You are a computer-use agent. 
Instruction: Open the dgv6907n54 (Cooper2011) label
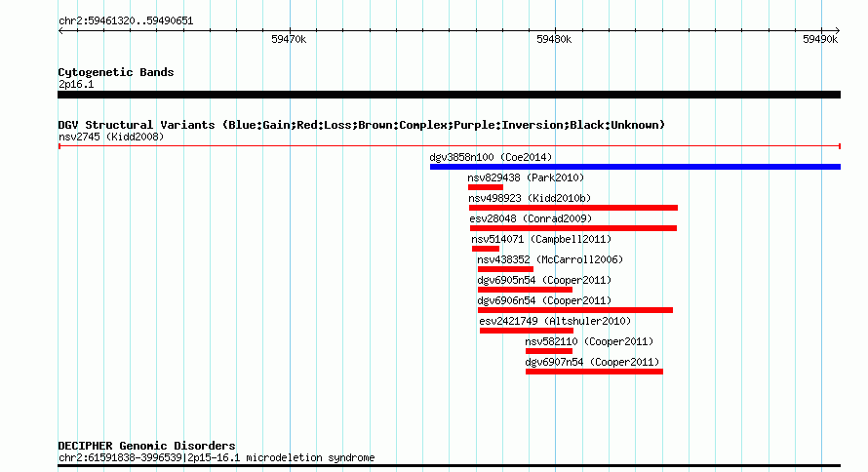[x=592, y=362]
